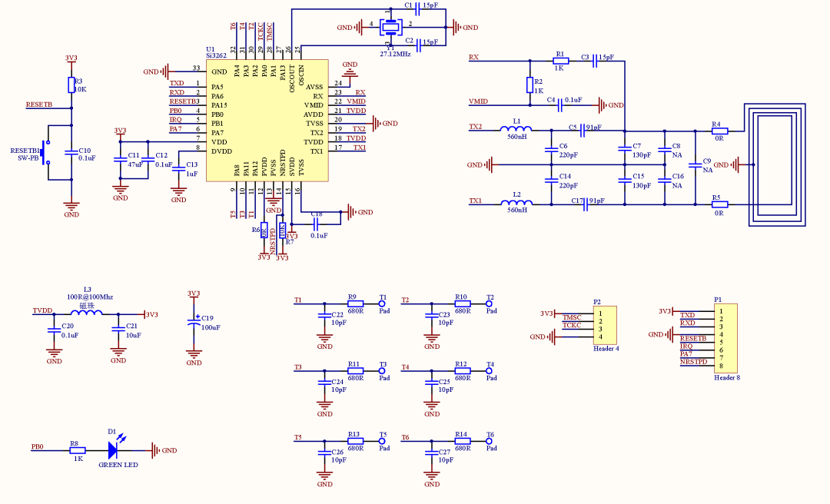Click capacitor C21 10uF

click(x=118, y=331)
